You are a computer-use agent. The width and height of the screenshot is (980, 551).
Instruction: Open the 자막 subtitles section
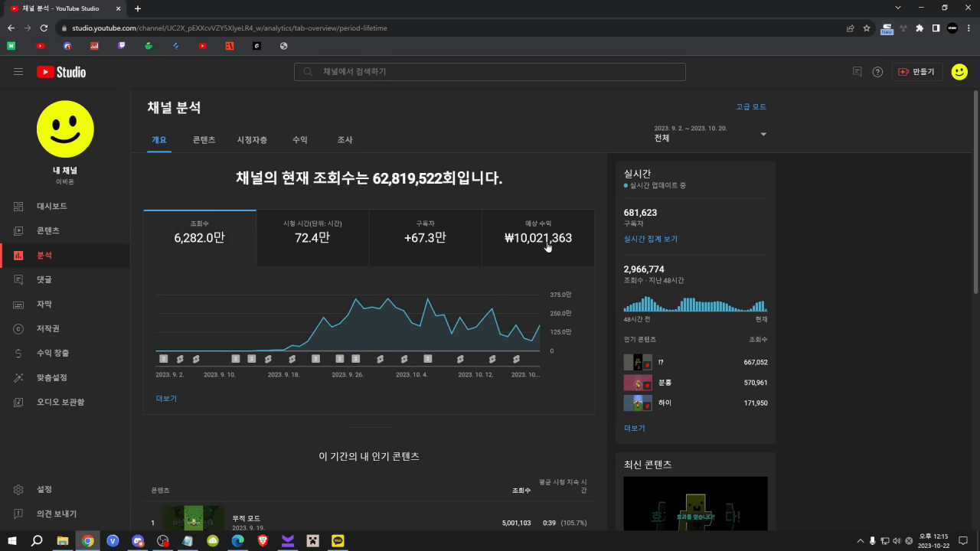click(44, 304)
